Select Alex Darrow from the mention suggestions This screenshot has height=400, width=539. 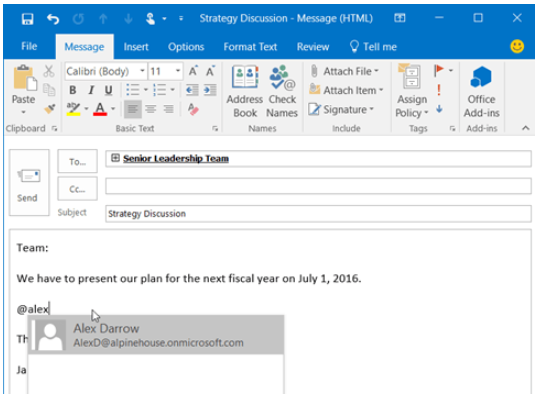pyautogui.click(x=156, y=335)
